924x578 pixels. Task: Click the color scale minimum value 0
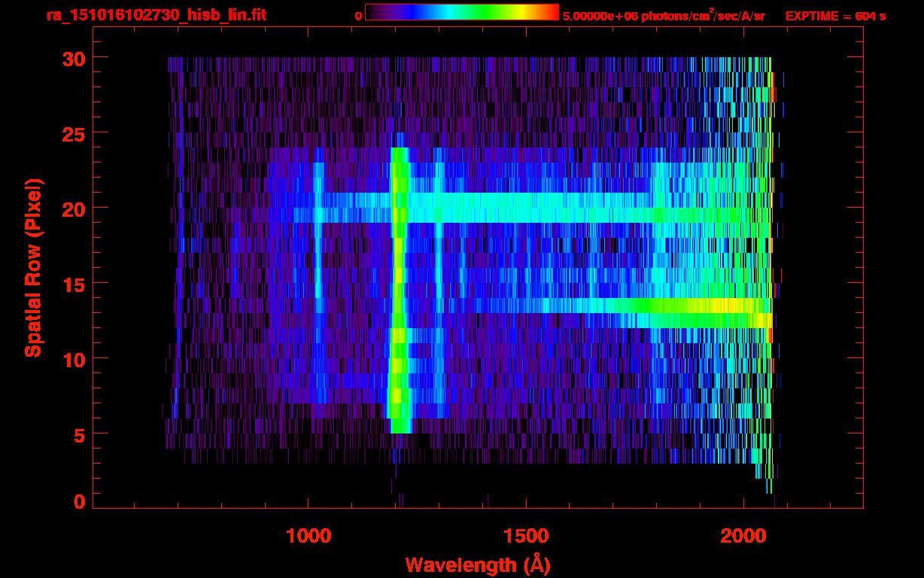point(358,16)
